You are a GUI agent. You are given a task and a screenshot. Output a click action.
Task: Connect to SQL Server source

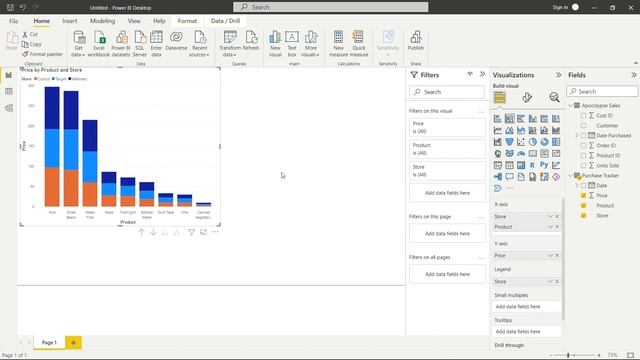pos(140,44)
